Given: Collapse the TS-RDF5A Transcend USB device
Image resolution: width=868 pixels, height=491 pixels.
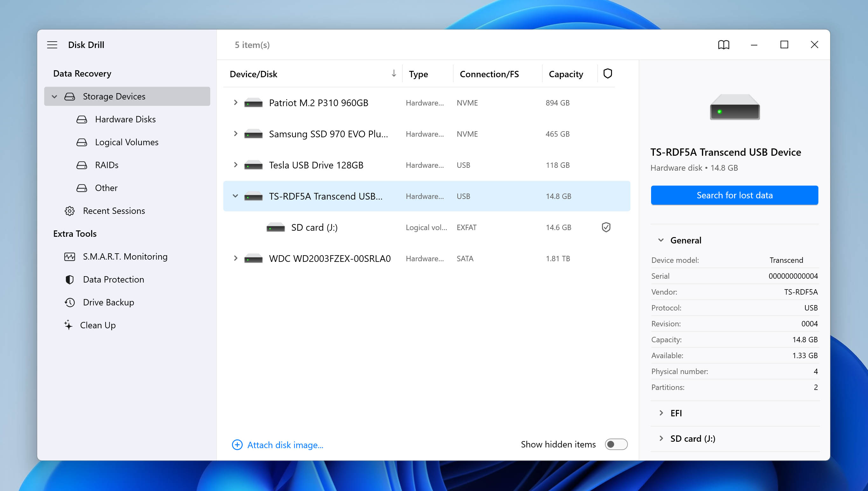Looking at the screenshot, I should tap(234, 196).
